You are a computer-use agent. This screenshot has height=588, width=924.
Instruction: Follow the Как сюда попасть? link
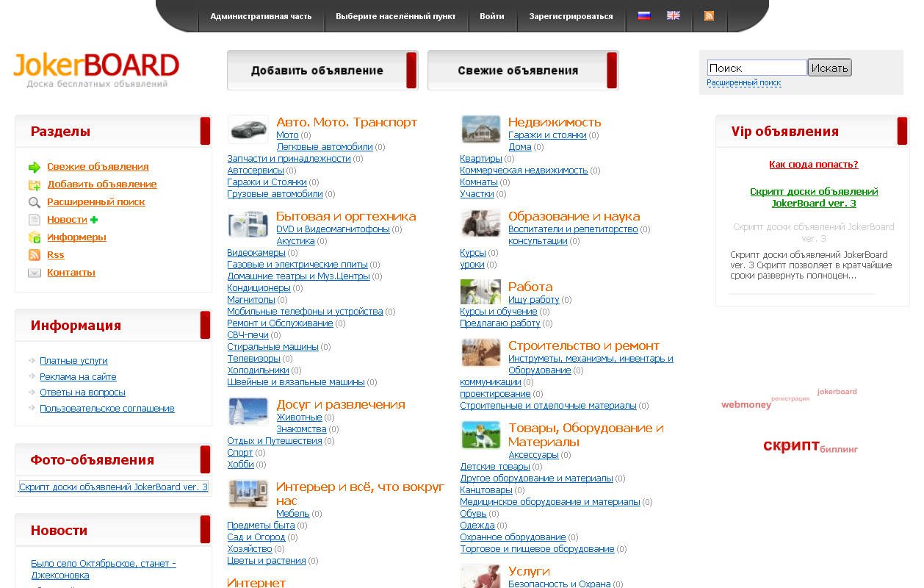point(813,165)
